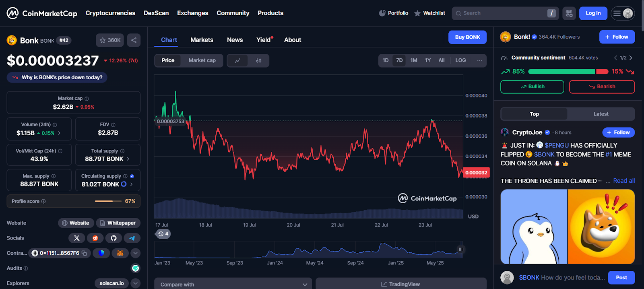This screenshot has width=644, height=289.
Task: Click the Buy BONK button
Action: 467,37
